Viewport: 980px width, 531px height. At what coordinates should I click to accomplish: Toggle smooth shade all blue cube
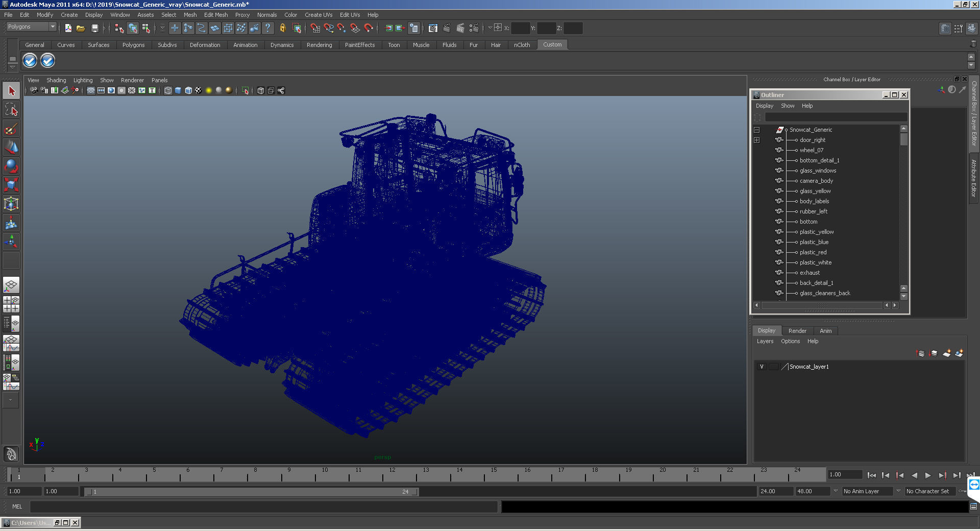pos(178,90)
